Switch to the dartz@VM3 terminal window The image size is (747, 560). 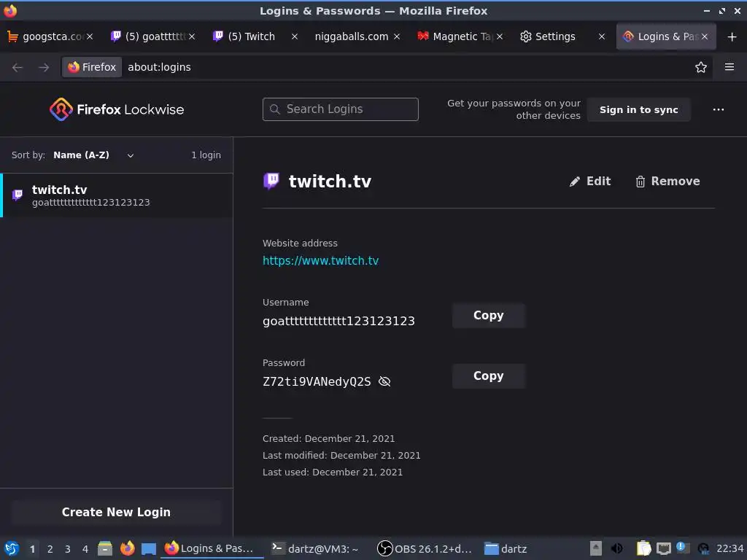(315, 548)
